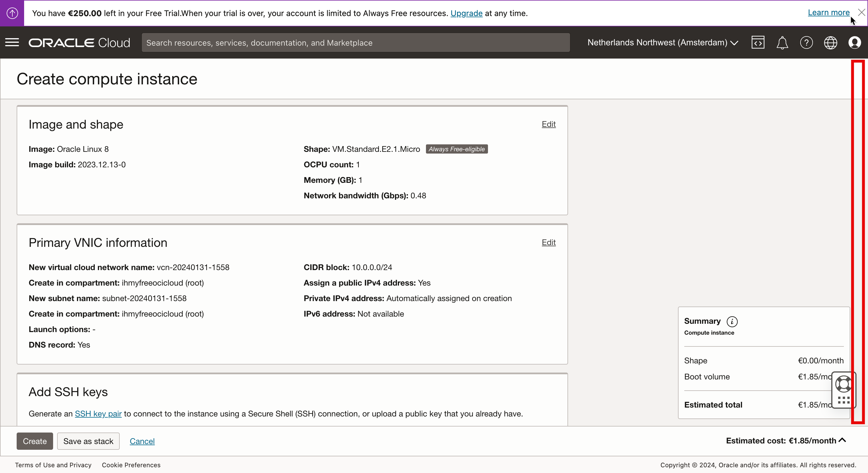Open the help question mark menu
Viewport: 868px width, 473px height.
806,42
